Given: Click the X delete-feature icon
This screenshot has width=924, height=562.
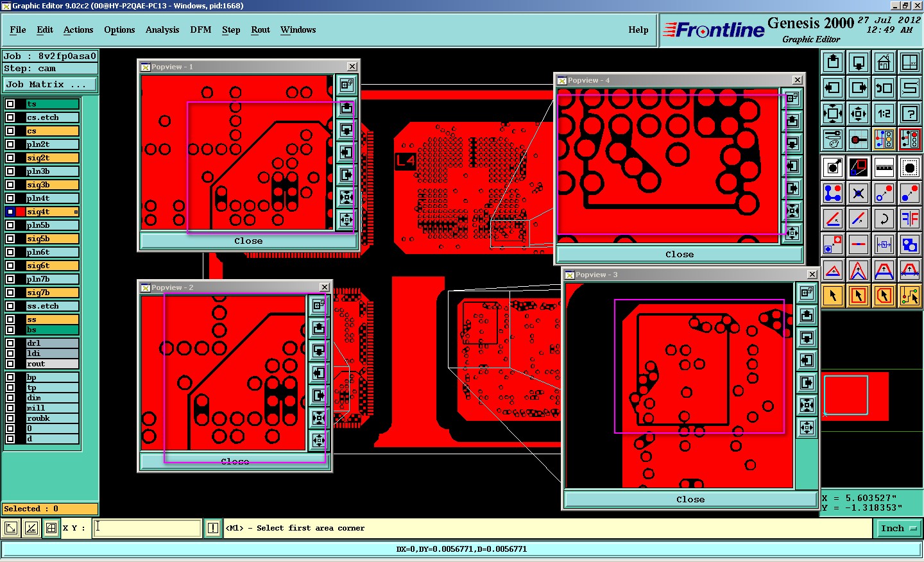Looking at the screenshot, I should pyautogui.click(x=859, y=192).
